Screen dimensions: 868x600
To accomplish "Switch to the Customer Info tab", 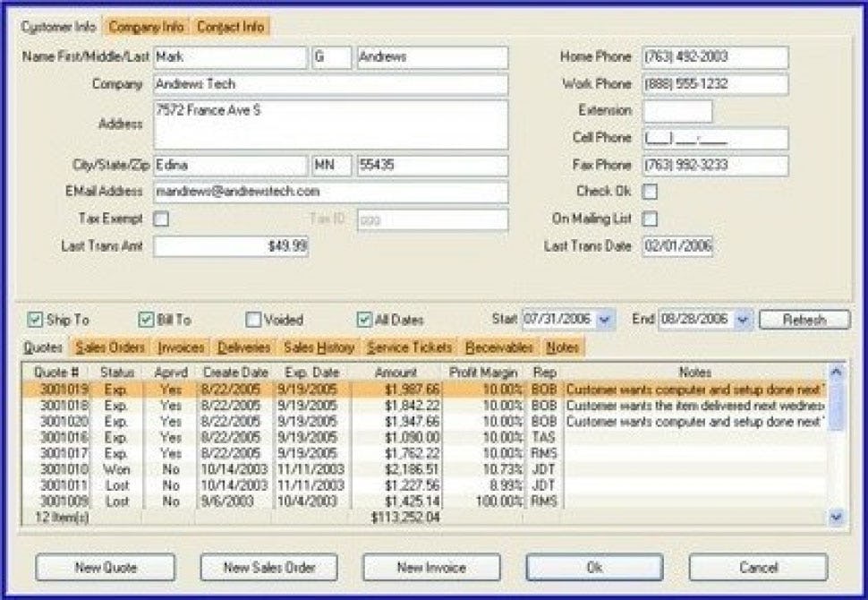I will pyautogui.click(x=58, y=27).
